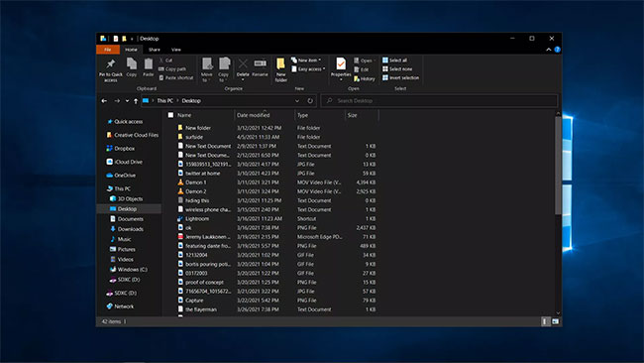Open the Easy access dropdown

(308, 69)
